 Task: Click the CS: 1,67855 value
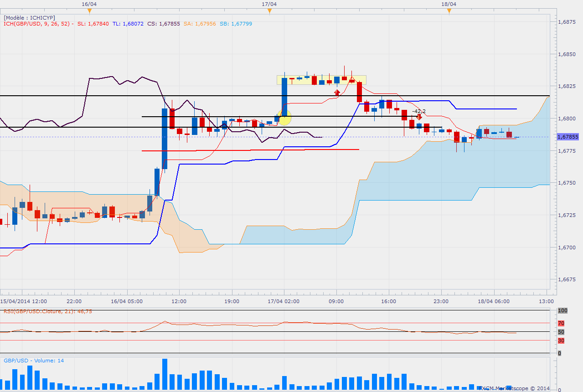pos(164,24)
